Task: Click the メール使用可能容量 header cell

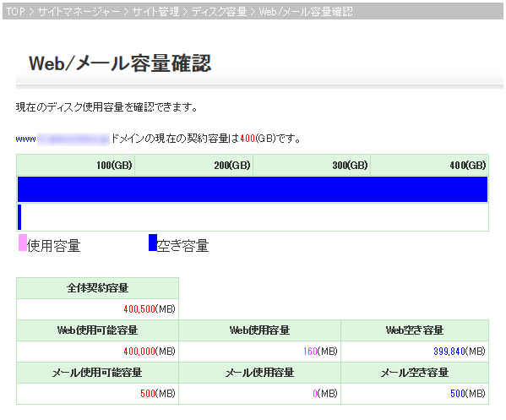Action: click(97, 373)
